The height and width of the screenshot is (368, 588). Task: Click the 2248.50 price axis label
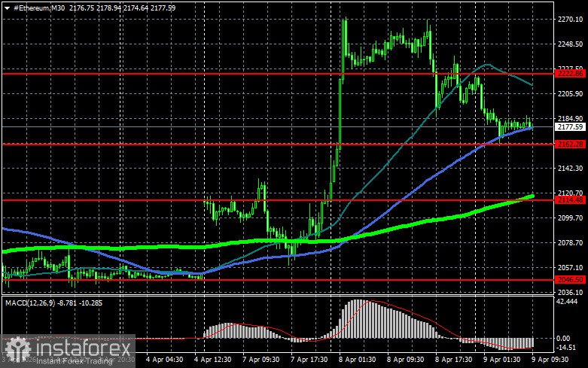point(570,44)
